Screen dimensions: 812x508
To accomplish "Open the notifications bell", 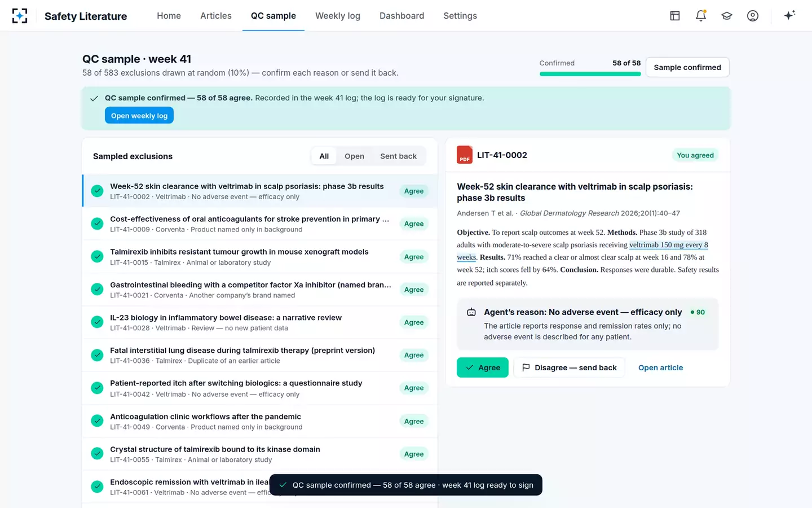I will click(701, 16).
